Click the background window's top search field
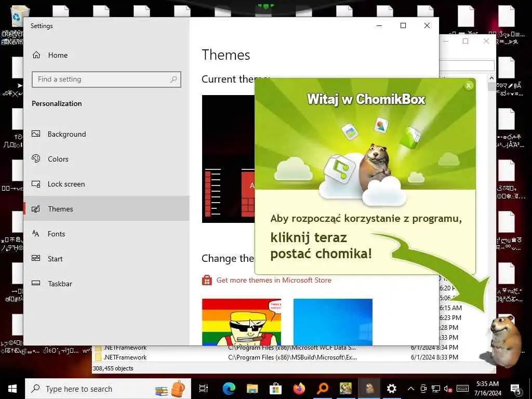The image size is (532, 399). tap(467, 65)
